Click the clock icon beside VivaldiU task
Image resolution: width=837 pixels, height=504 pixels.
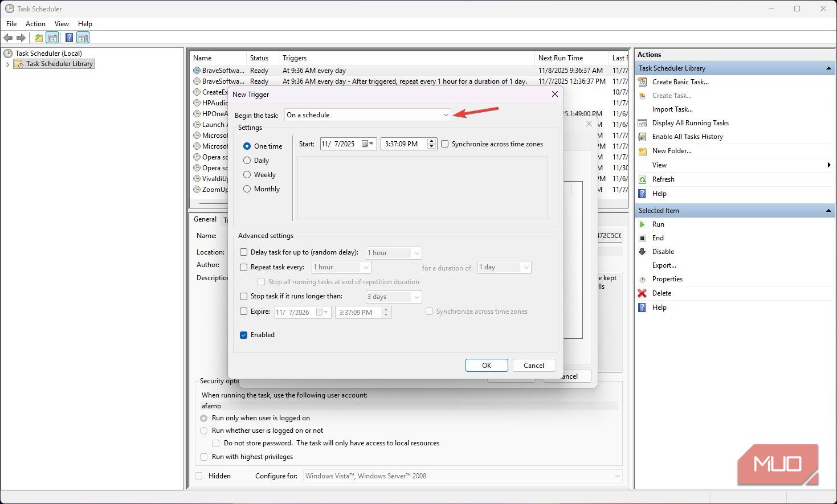(x=197, y=179)
